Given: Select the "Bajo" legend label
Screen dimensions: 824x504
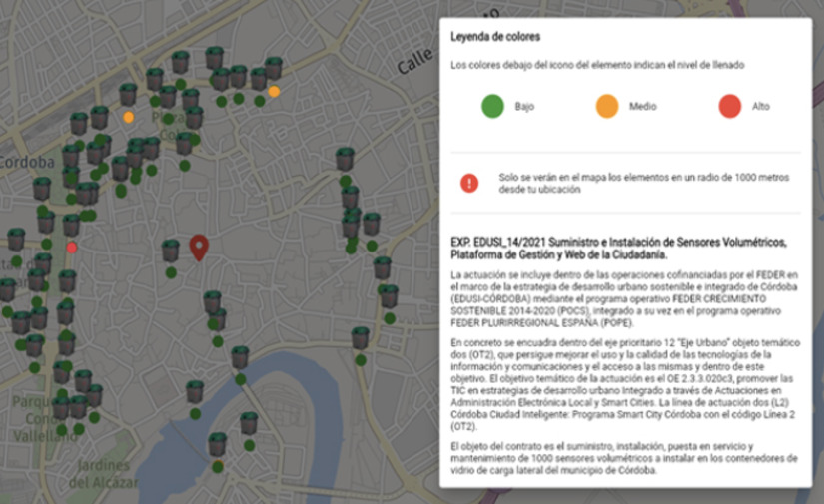Looking at the screenshot, I should coord(524,107).
